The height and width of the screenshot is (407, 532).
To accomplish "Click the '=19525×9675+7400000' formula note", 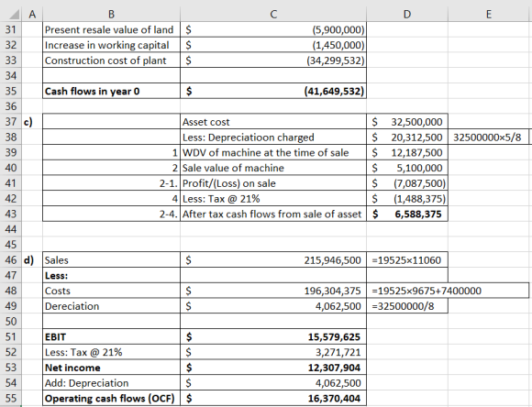I will tap(448, 291).
